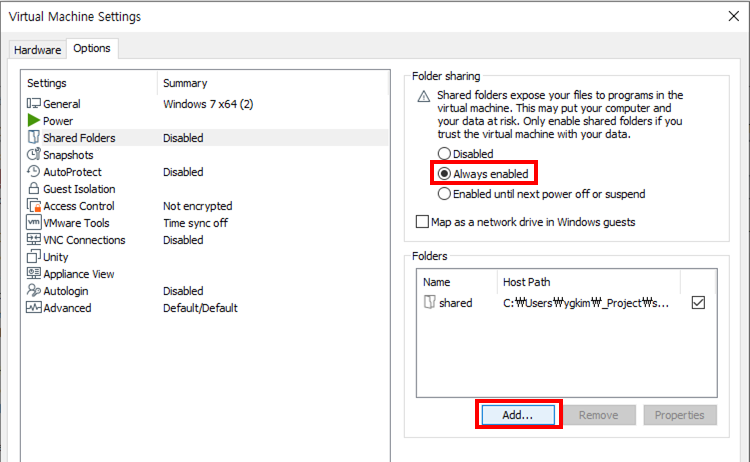Click the AutoProtect icon

pos(33,171)
